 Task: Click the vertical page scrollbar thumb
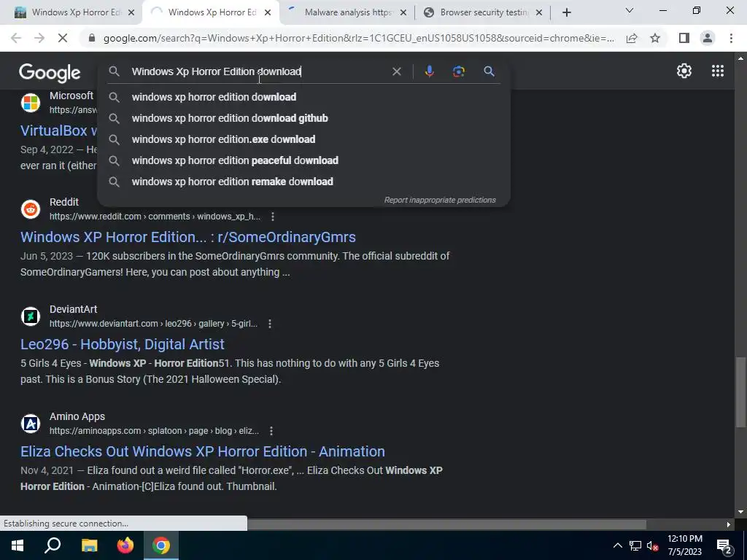pos(740,392)
